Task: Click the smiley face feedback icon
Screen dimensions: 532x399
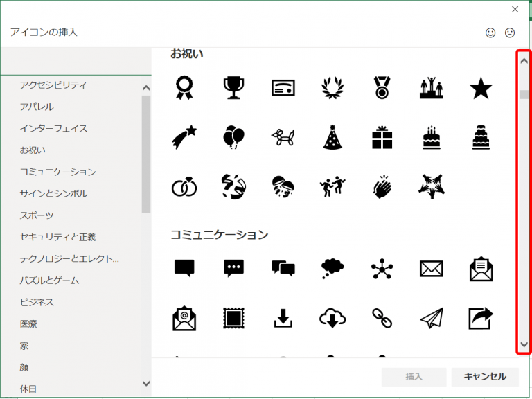Action: pos(490,33)
